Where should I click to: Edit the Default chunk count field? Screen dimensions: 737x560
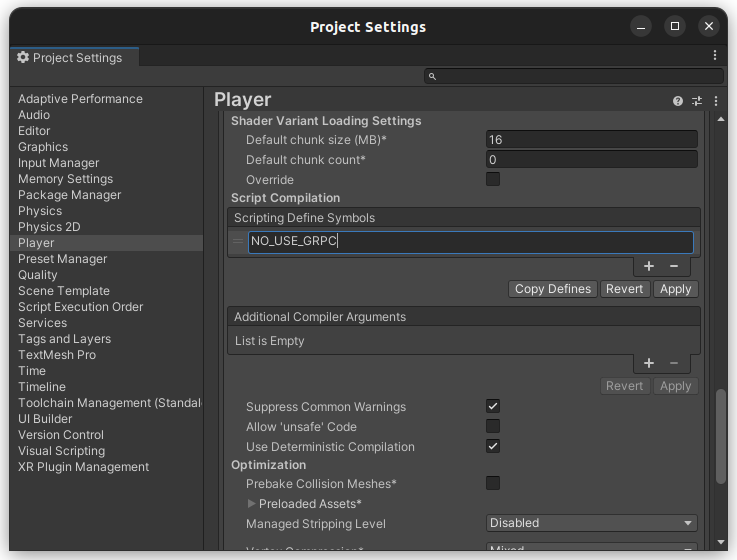(x=591, y=159)
